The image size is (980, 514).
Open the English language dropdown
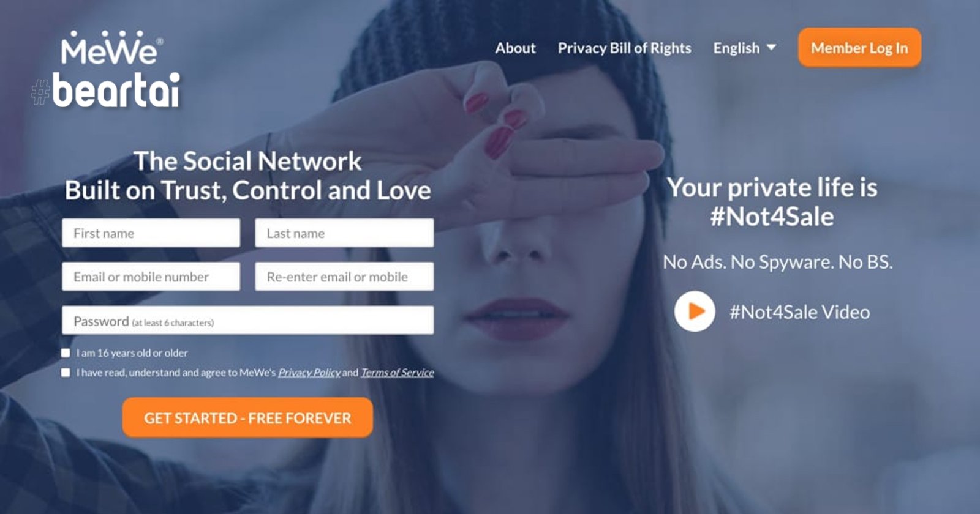(744, 48)
